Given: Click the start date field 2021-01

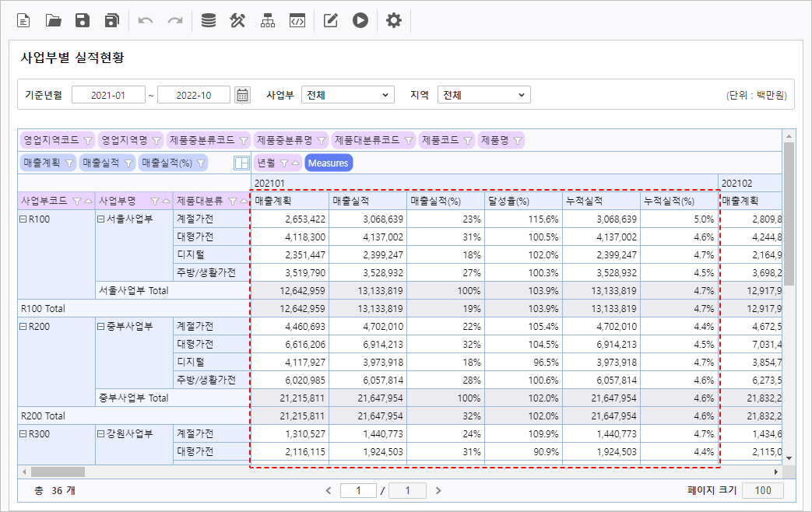Looking at the screenshot, I should 108,95.
